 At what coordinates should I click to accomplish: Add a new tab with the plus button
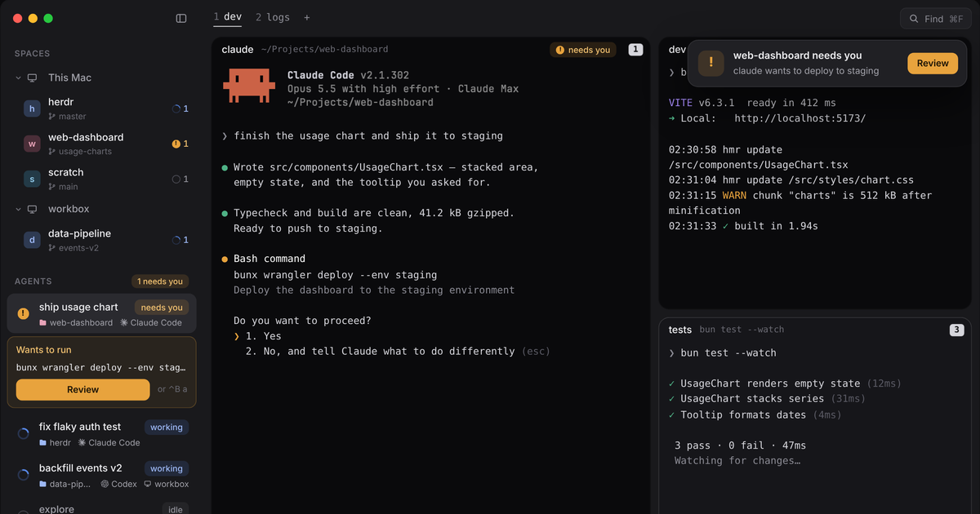click(307, 17)
